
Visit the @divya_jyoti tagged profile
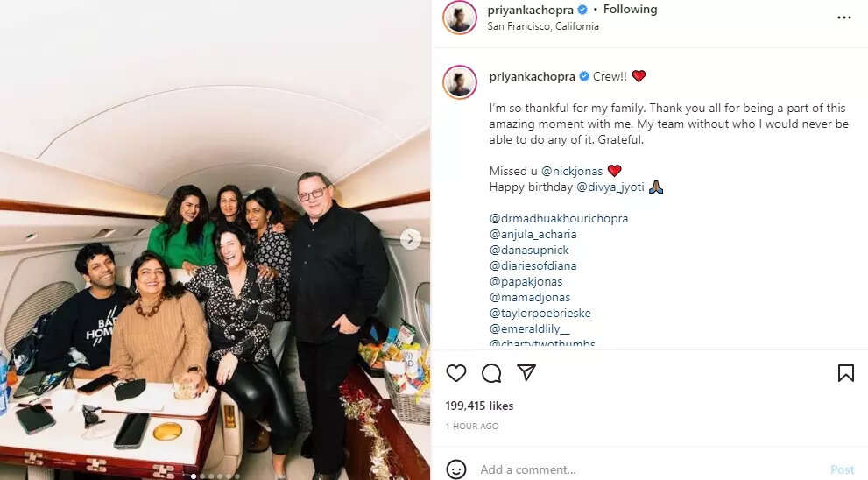610,187
